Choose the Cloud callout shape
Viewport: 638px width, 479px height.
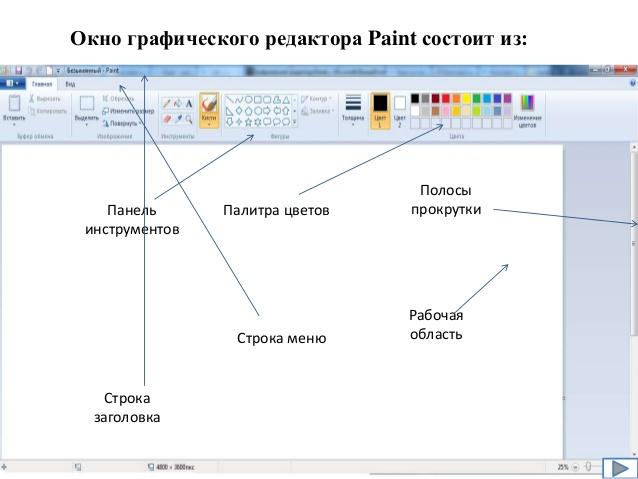click(286, 121)
